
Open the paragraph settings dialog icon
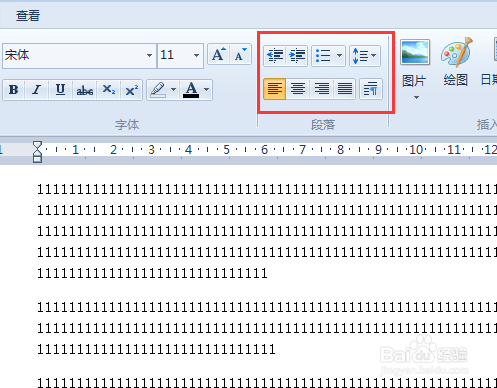click(371, 89)
